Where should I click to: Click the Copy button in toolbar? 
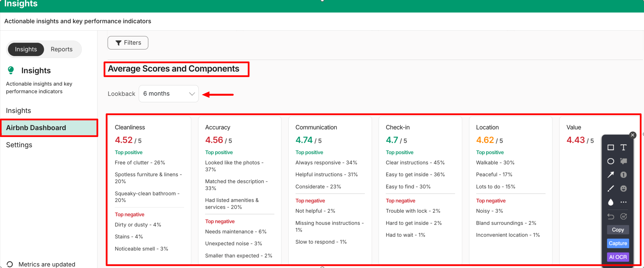point(618,230)
